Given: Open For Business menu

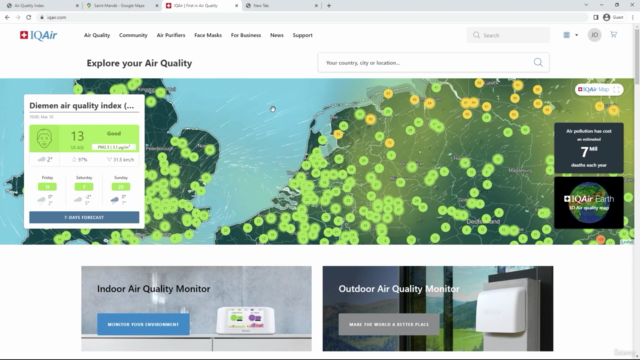Looking at the screenshot, I should point(246,35).
